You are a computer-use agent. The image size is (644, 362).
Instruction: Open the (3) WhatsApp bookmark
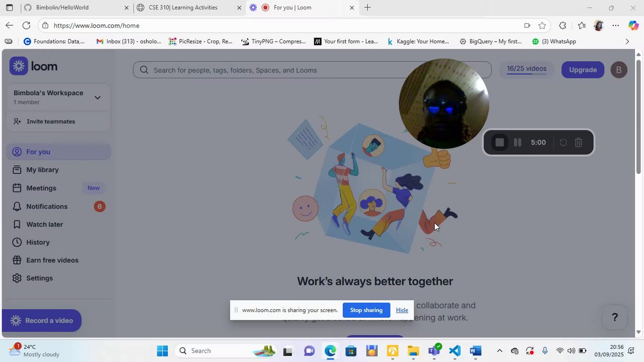coord(554,42)
